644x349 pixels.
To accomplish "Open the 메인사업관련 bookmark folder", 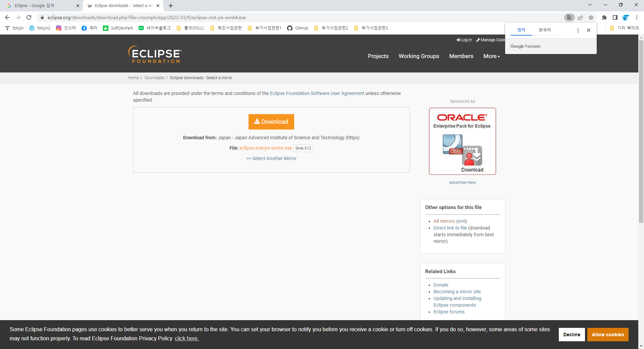I will 226,28.
